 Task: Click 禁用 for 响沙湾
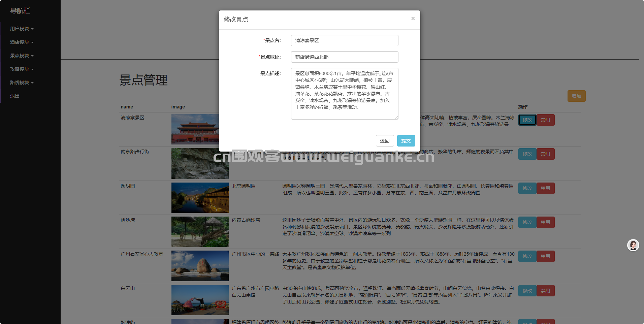coord(545,222)
